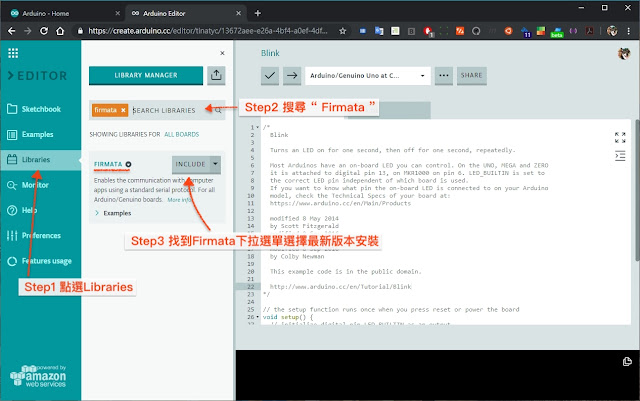Open the three-dots more options menu

(444, 76)
